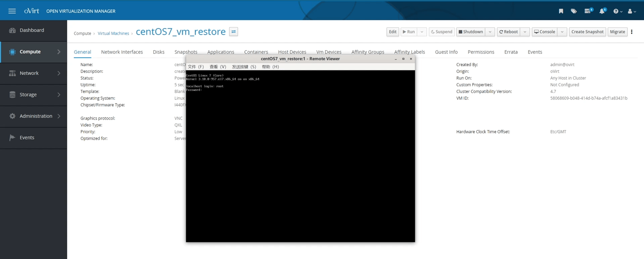Open Remote Viewer 发送按键 (S) menu
This screenshot has height=259, width=644.
(244, 67)
